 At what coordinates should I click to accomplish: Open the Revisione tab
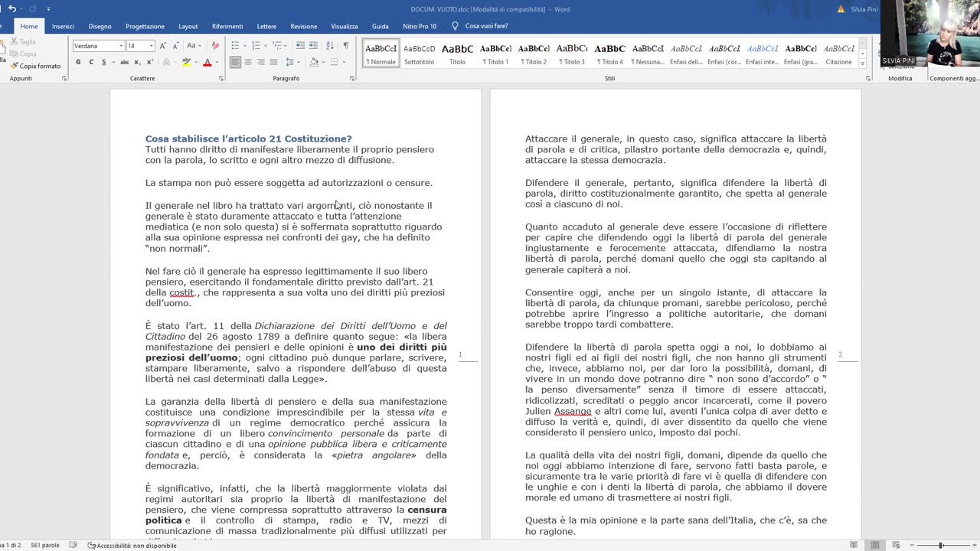pos(304,26)
